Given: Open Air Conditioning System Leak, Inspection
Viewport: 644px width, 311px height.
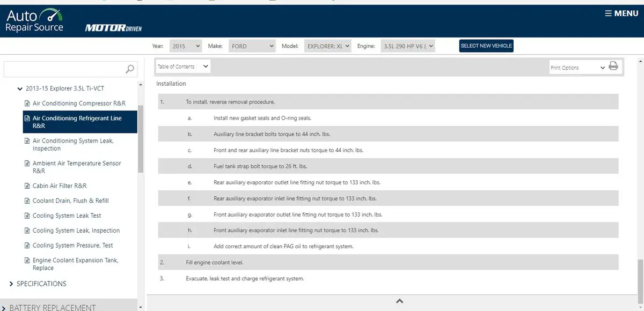Looking at the screenshot, I should pos(73,145).
